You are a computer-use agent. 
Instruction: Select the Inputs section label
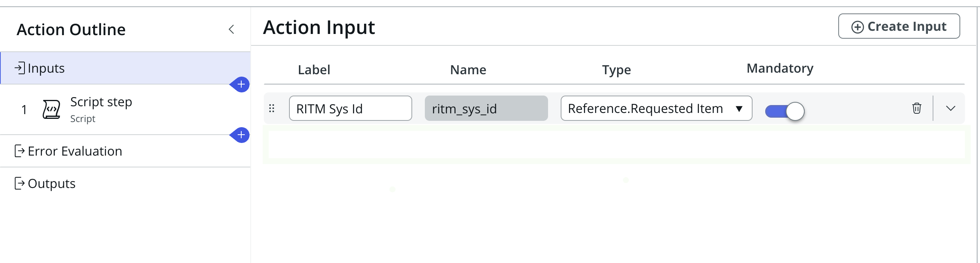(46, 68)
